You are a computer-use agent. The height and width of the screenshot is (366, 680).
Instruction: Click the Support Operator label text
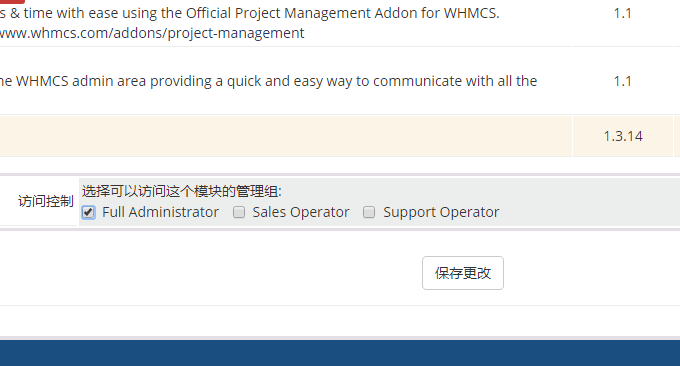(x=441, y=212)
